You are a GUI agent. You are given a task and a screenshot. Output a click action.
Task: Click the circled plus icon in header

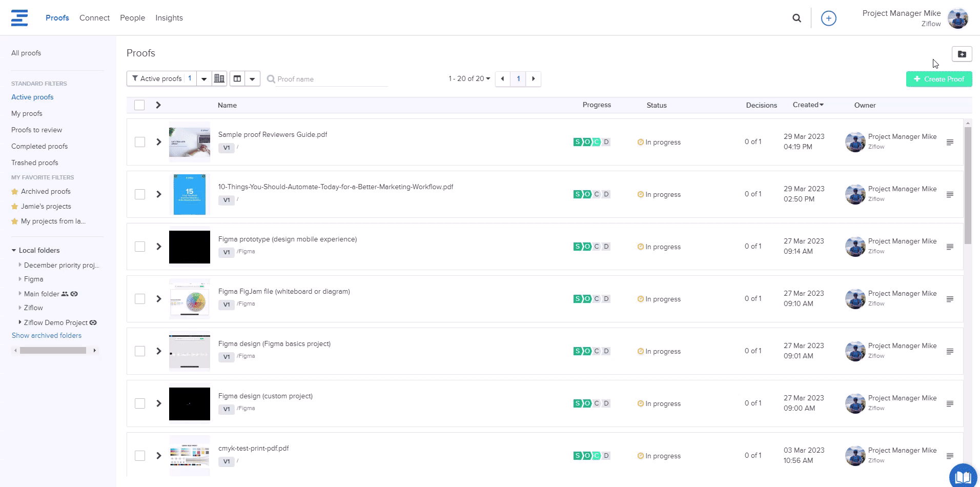tap(828, 18)
